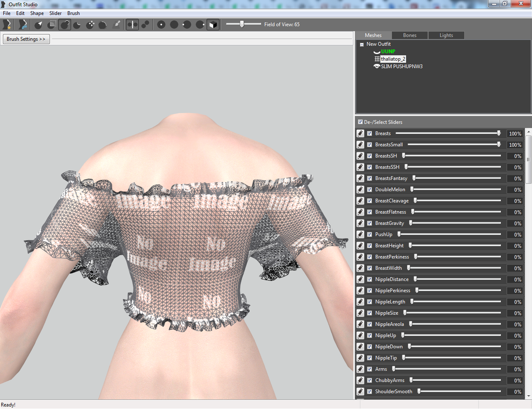Screen dimensions: 532x409
Task: Toggle the De-/Select Sliders checkbox
Action: point(360,122)
